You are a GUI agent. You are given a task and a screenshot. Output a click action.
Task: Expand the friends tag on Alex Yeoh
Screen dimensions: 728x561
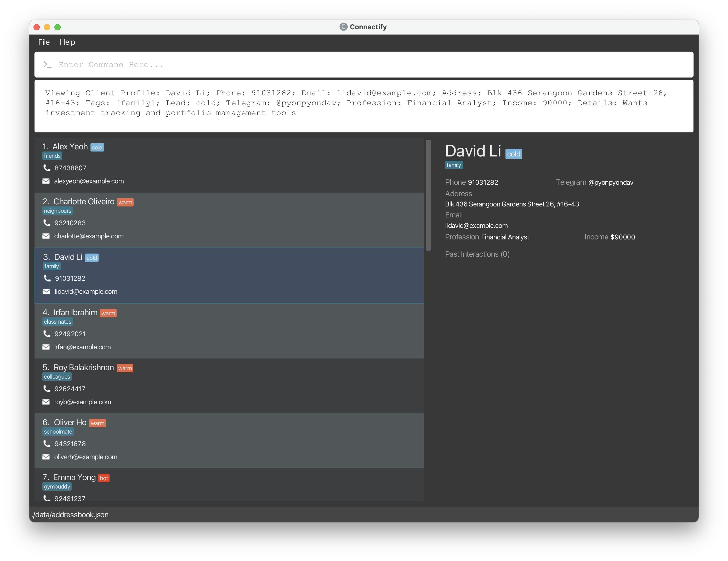tap(52, 156)
